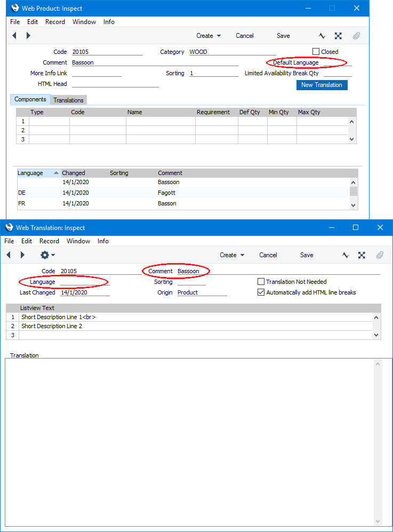Open File menu in Web Product window
Viewport: 393px width, 532px height.
click(15, 22)
